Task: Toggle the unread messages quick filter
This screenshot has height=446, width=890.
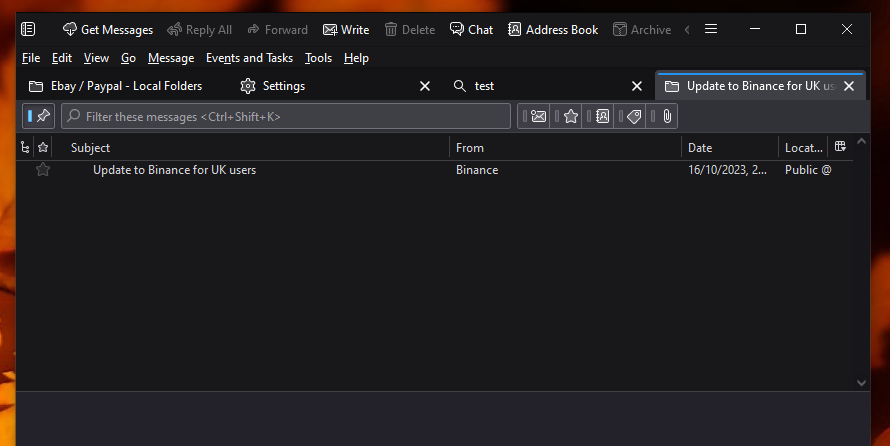Action: point(538,117)
